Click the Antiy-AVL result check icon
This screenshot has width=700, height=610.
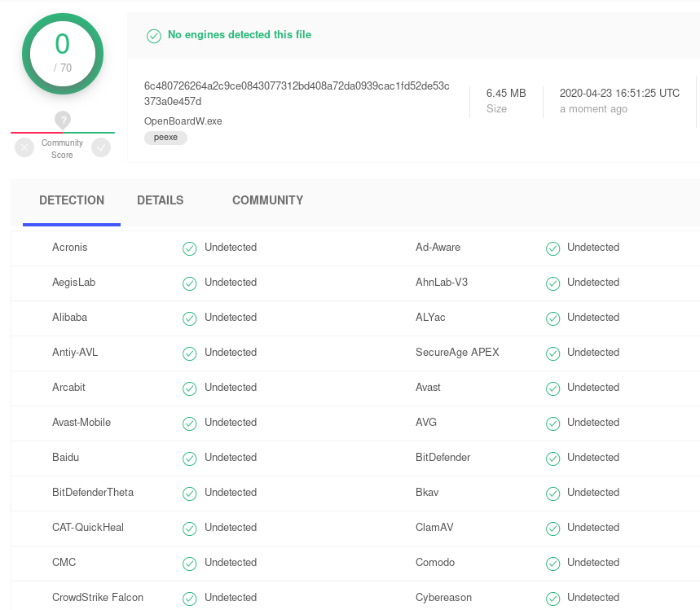190,353
